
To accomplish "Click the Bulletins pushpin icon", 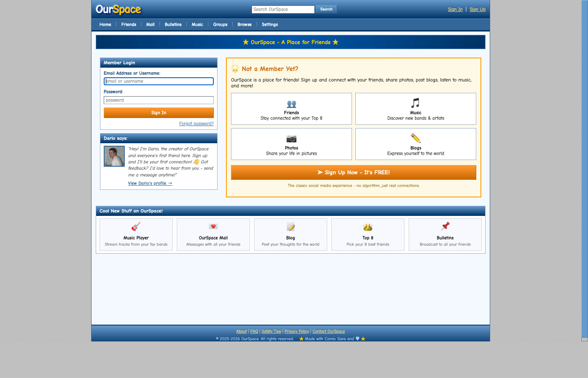I will coord(445,227).
